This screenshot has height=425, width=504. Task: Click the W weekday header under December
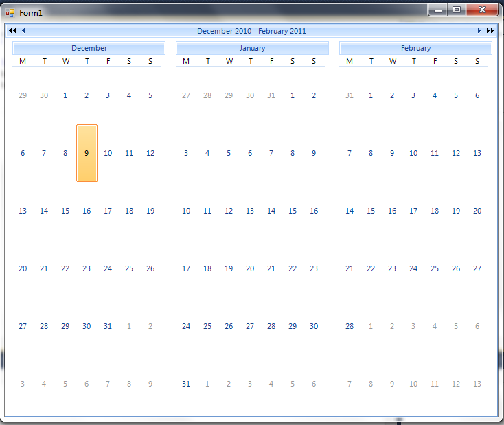66,61
